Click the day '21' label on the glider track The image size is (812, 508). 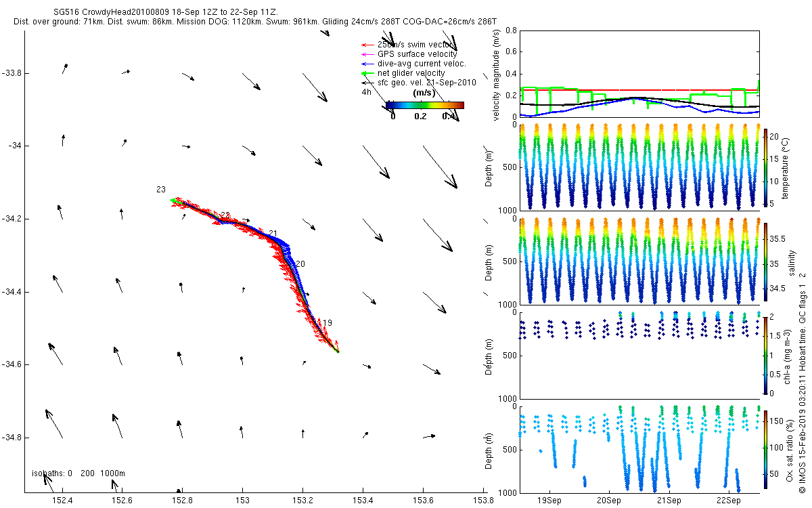pos(273,234)
